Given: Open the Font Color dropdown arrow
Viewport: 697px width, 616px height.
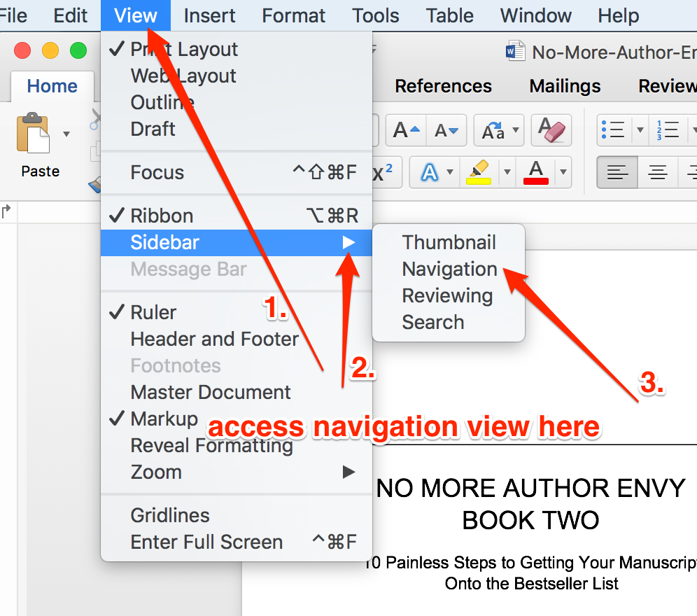Looking at the screenshot, I should [x=563, y=172].
